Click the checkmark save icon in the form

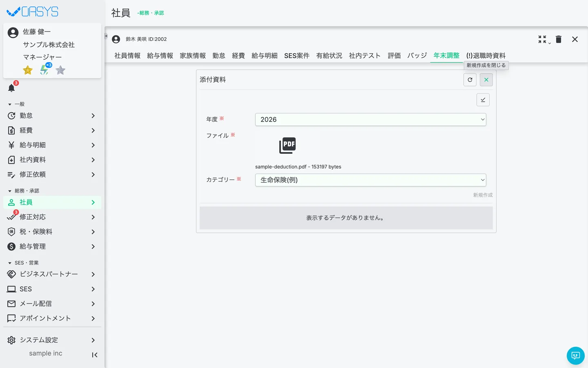(483, 100)
